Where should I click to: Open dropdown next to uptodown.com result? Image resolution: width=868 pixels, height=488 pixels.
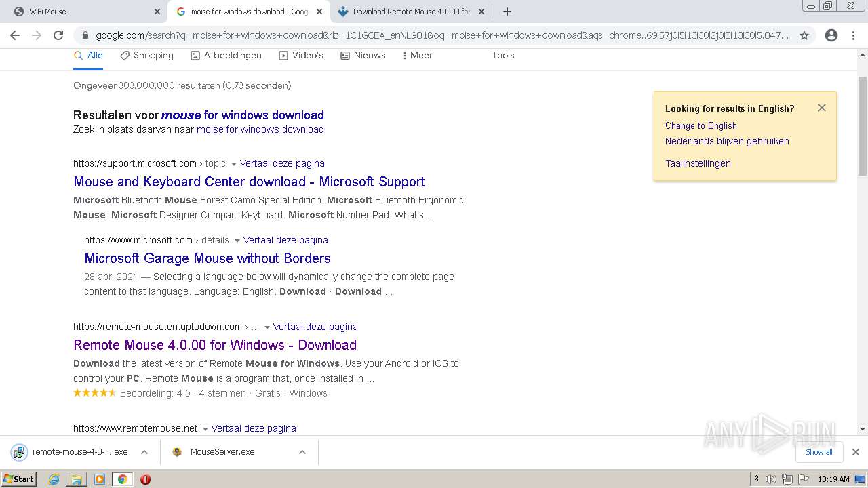[x=267, y=327]
